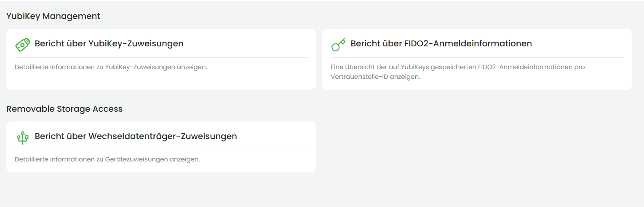This screenshot has width=644, height=207.
Task: Click the green key icon for FIDO2
Action: [338, 44]
